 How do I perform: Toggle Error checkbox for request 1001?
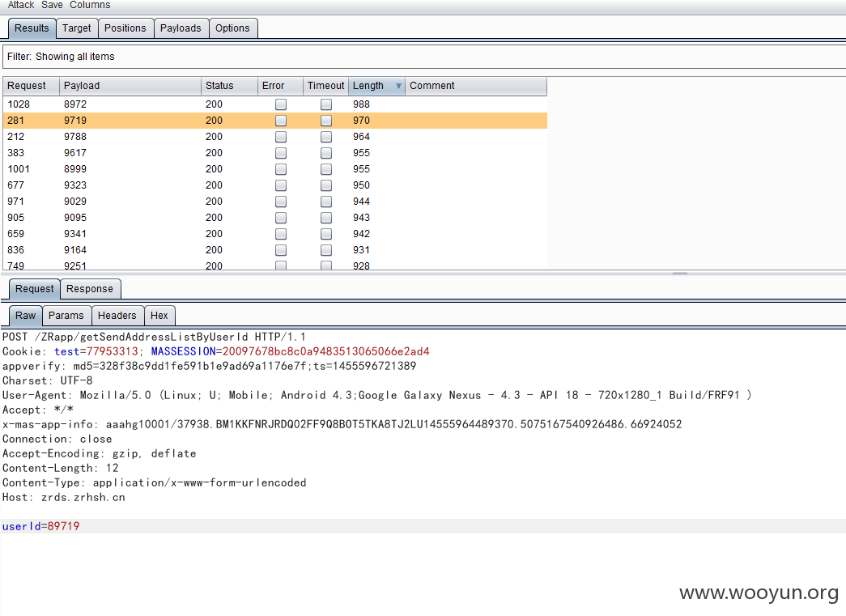tap(281, 169)
